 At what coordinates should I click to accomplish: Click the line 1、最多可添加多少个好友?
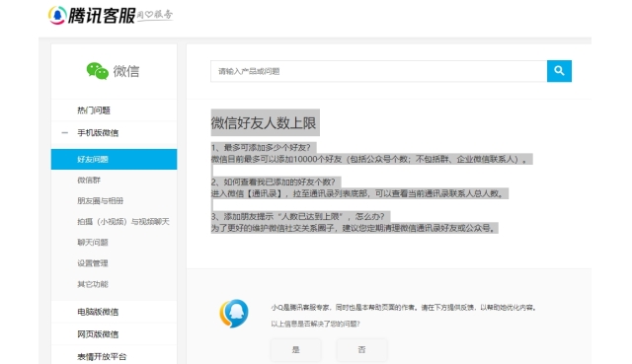[x=261, y=147]
